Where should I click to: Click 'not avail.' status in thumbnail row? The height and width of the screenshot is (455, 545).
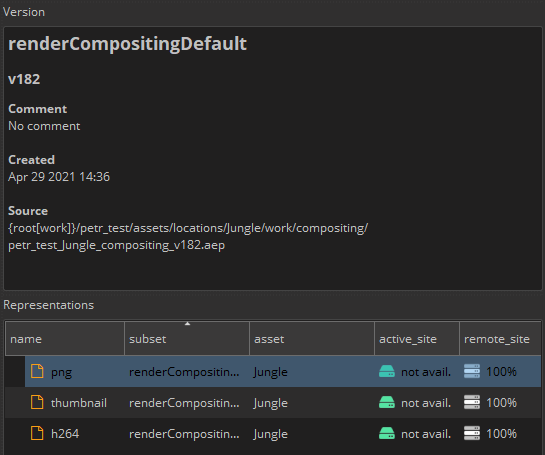426,403
